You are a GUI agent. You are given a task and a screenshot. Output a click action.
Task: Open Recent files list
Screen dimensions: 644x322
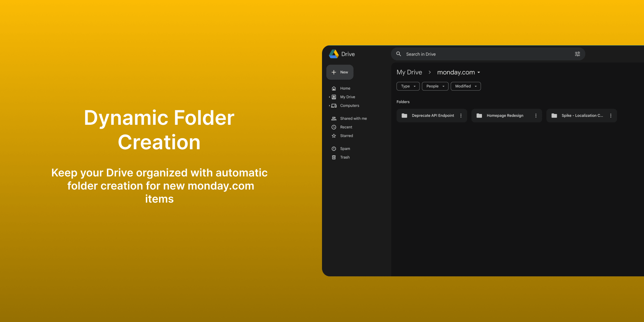coord(346,127)
